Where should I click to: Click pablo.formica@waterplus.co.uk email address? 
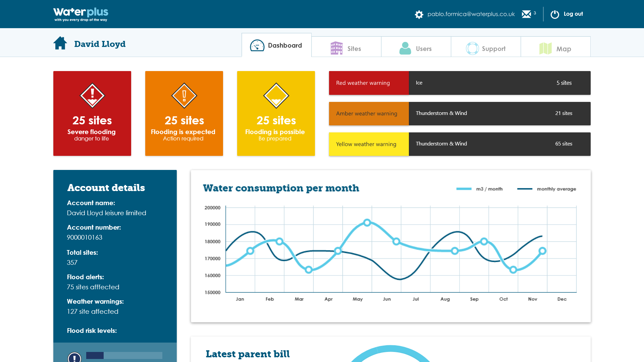471,14
